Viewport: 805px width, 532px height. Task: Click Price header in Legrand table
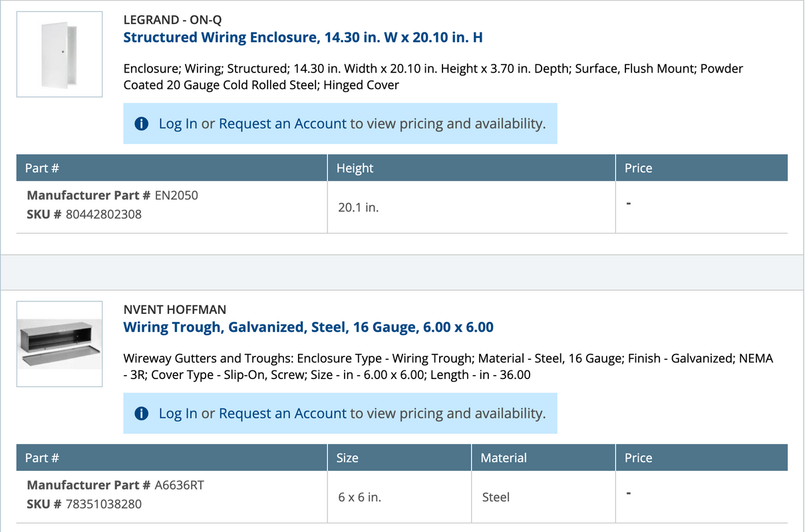click(x=702, y=168)
